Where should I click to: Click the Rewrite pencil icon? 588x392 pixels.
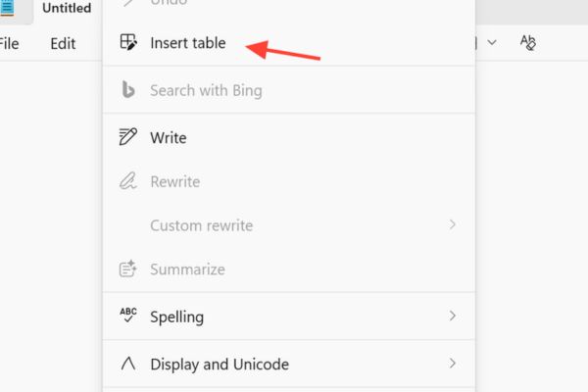click(x=127, y=181)
